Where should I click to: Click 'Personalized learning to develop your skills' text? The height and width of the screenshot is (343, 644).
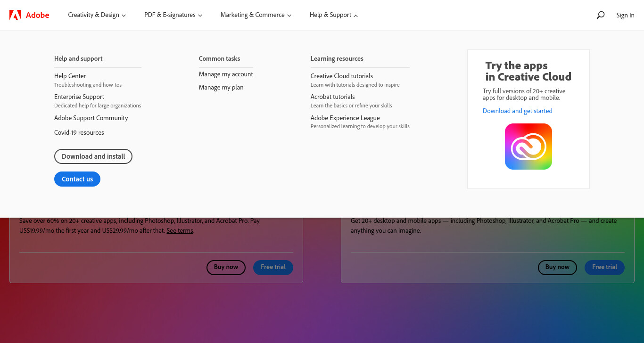click(x=360, y=126)
